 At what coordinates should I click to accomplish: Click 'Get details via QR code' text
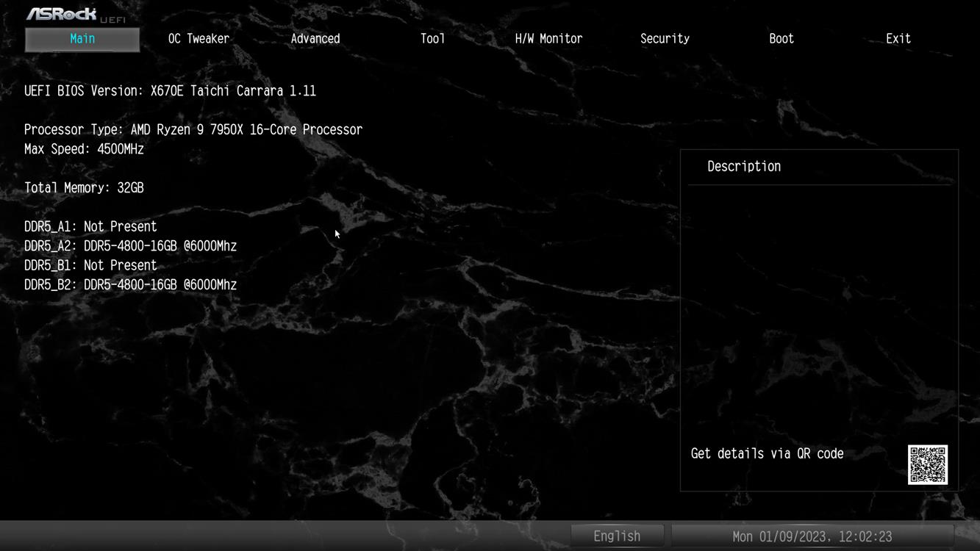[x=767, y=454]
